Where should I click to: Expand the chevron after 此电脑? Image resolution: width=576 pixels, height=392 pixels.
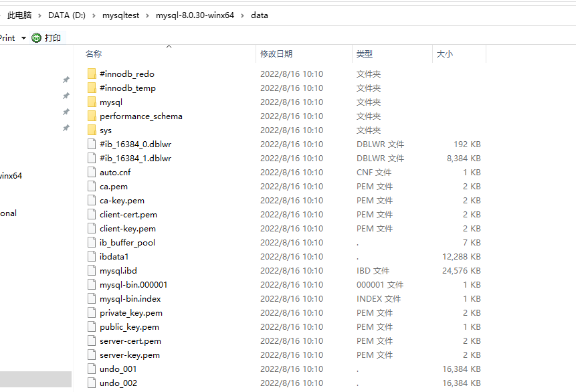[x=40, y=15]
